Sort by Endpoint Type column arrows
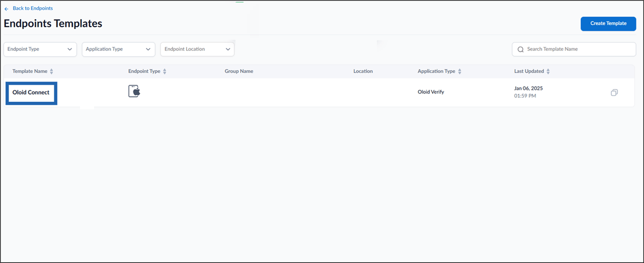Screen dimensions: 644x263 click(165, 72)
